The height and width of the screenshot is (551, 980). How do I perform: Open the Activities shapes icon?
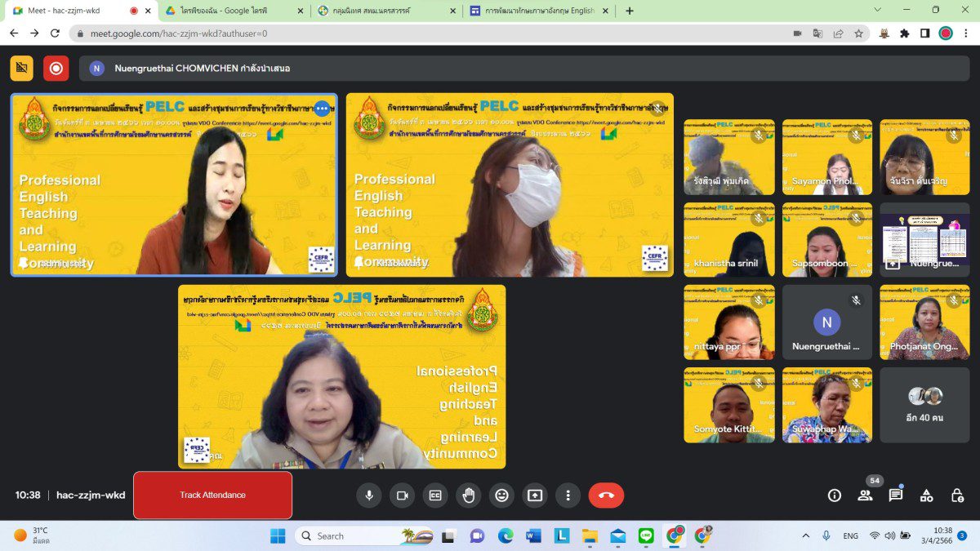pos(926,495)
